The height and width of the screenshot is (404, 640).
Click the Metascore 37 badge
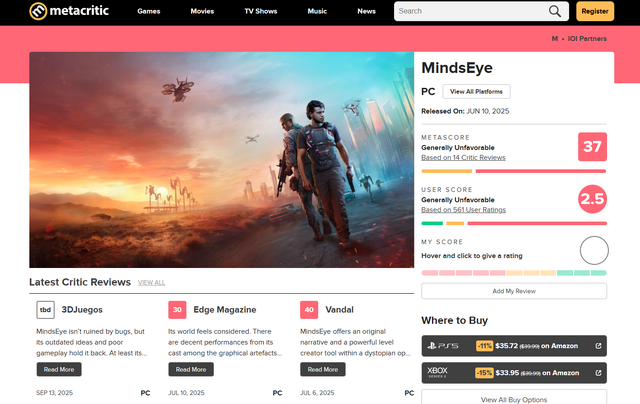coord(592,147)
